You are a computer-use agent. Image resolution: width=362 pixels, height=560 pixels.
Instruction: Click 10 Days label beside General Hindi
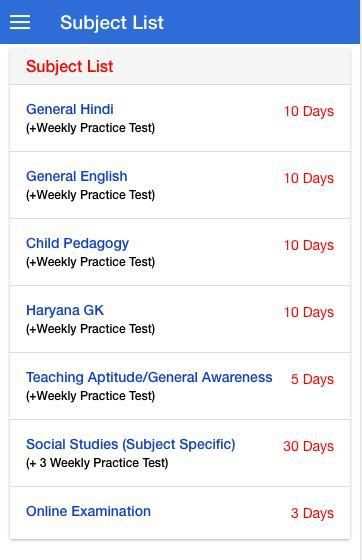309,111
